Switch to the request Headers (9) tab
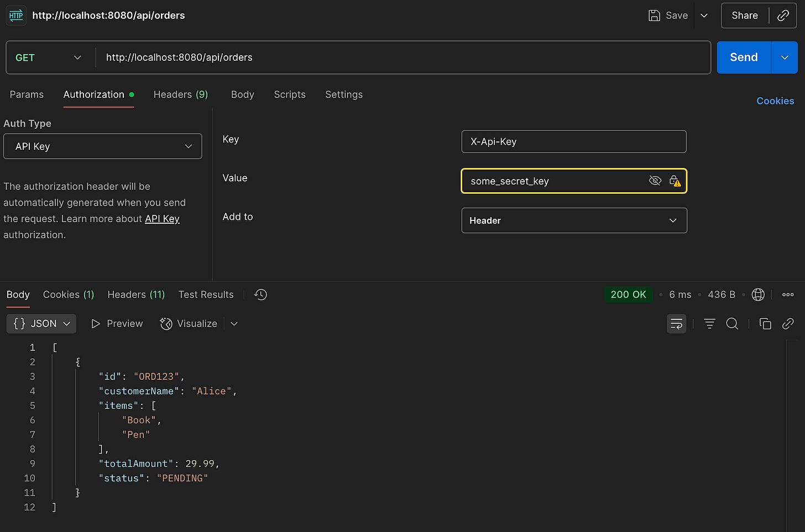The image size is (805, 532). (180, 94)
